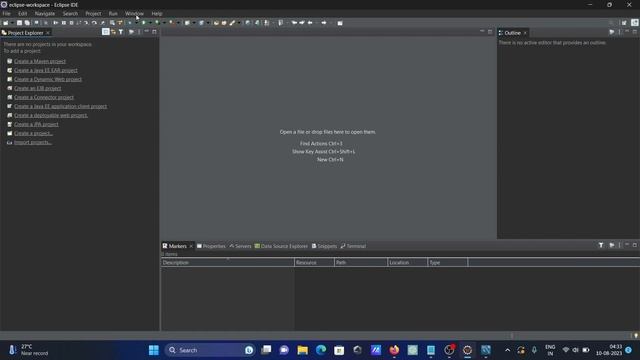
Task: Switch to the Terminal tab
Action: [353, 246]
